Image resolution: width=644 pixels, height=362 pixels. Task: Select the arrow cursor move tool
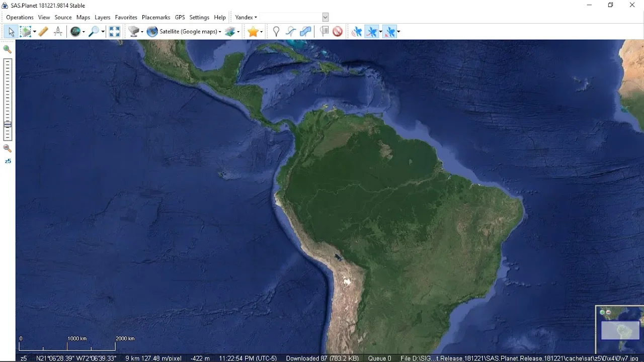point(11,32)
